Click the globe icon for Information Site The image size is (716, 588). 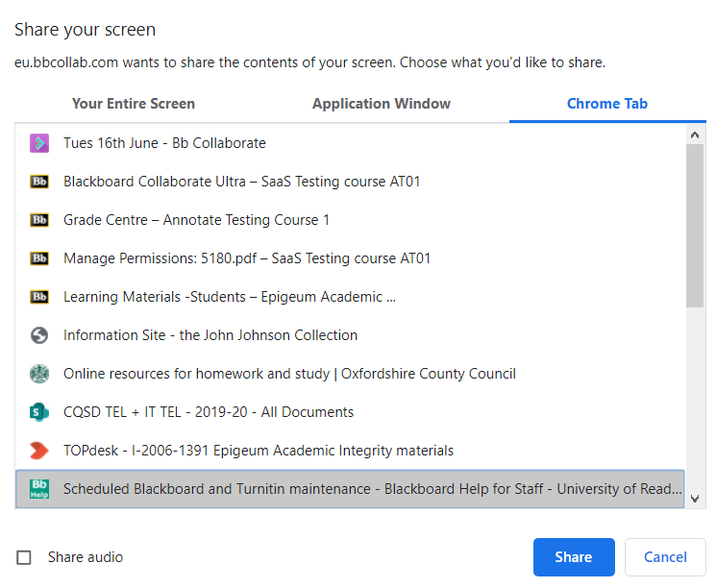(39, 335)
